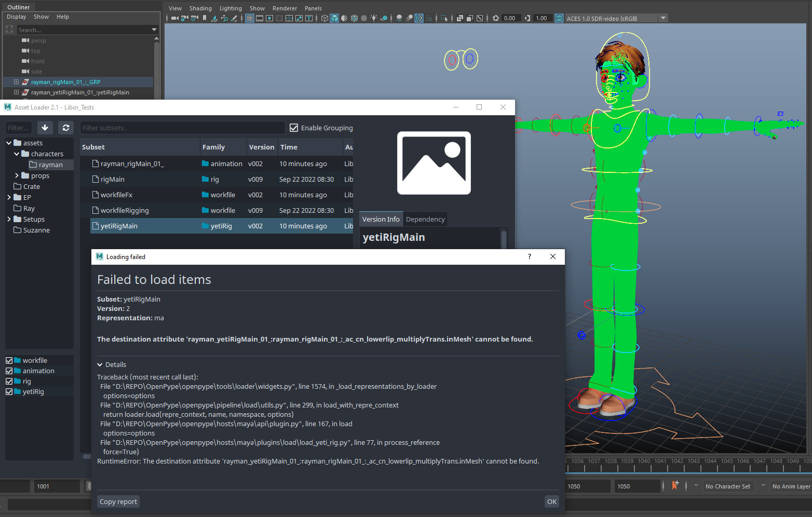Screen dimensions: 812x517
Task: Toggle the X-Ray display icon
Action: 459,18
